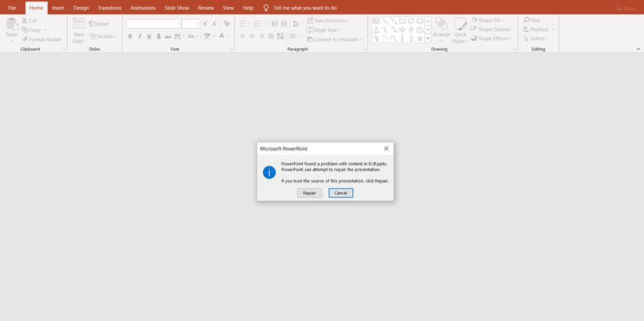
Task: Toggle Text Shadow formatting
Action: pyautogui.click(x=158, y=36)
